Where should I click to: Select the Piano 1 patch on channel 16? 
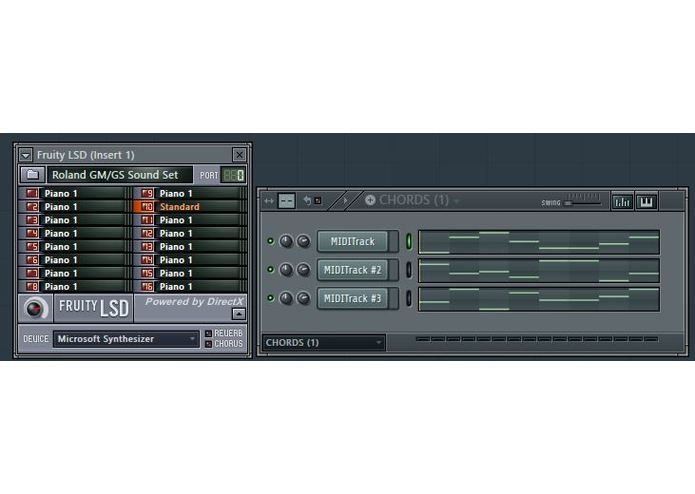(x=176, y=287)
